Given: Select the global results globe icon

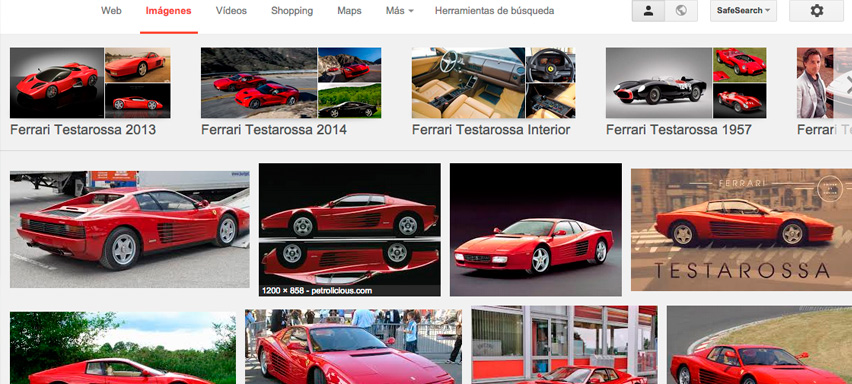Looking at the screenshot, I should point(681,11).
